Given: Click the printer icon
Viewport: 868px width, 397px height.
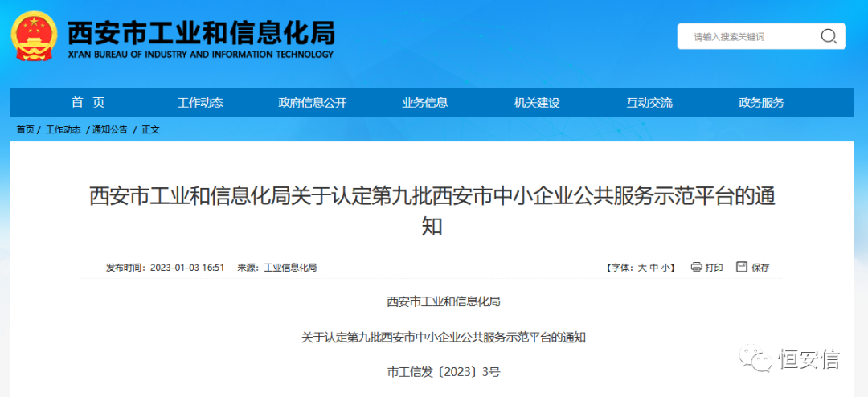Looking at the screenshot, I should click(x=696, y=267).
